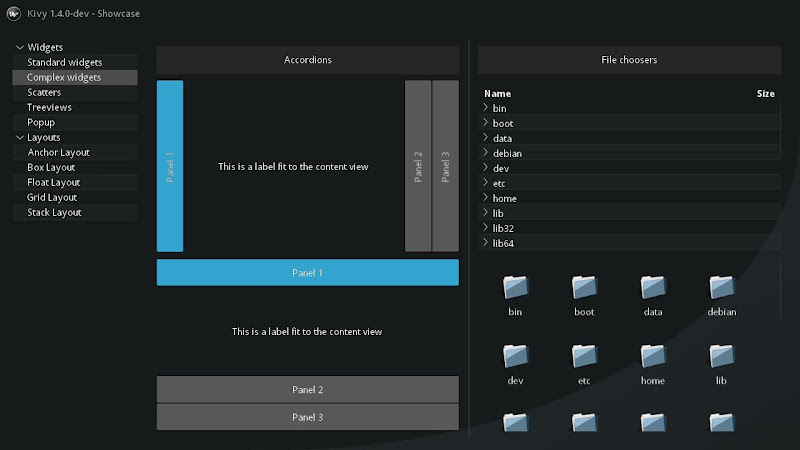This screenshot has width=800, height=450.
Task: Expand the vertical Panel 2 accordion
Action: coord(418,166)
